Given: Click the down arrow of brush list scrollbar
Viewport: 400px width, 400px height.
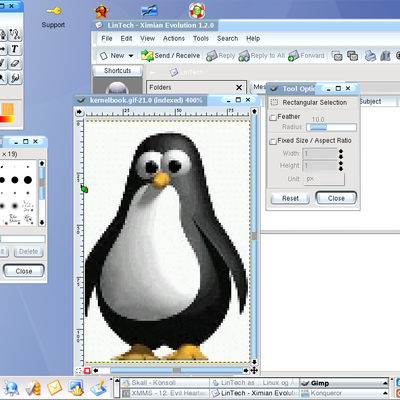Looking at the screenshot, I should point(42,222).
